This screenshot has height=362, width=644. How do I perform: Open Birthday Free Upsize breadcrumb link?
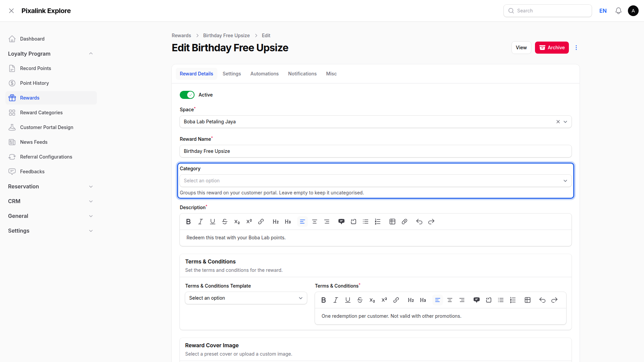coord(226,36)
